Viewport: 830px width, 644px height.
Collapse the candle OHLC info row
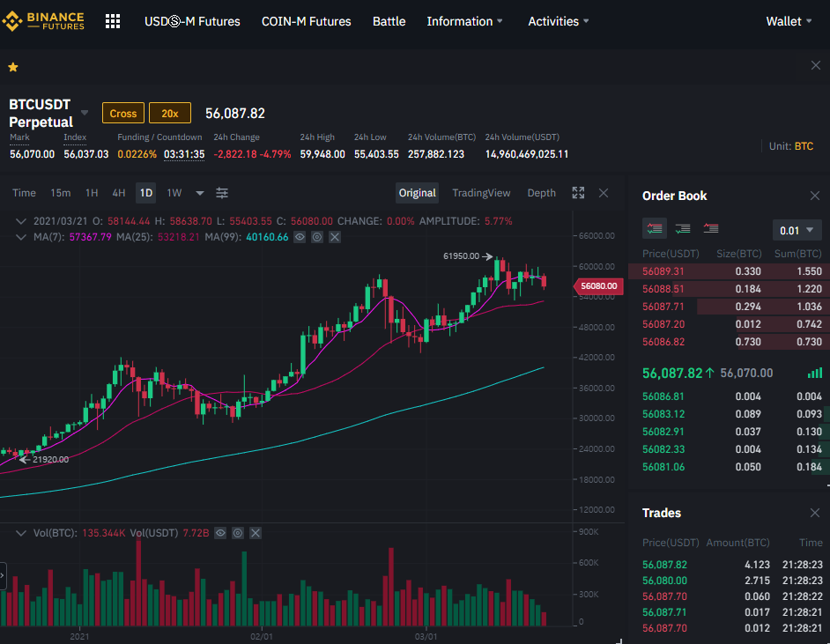(20, 221)
